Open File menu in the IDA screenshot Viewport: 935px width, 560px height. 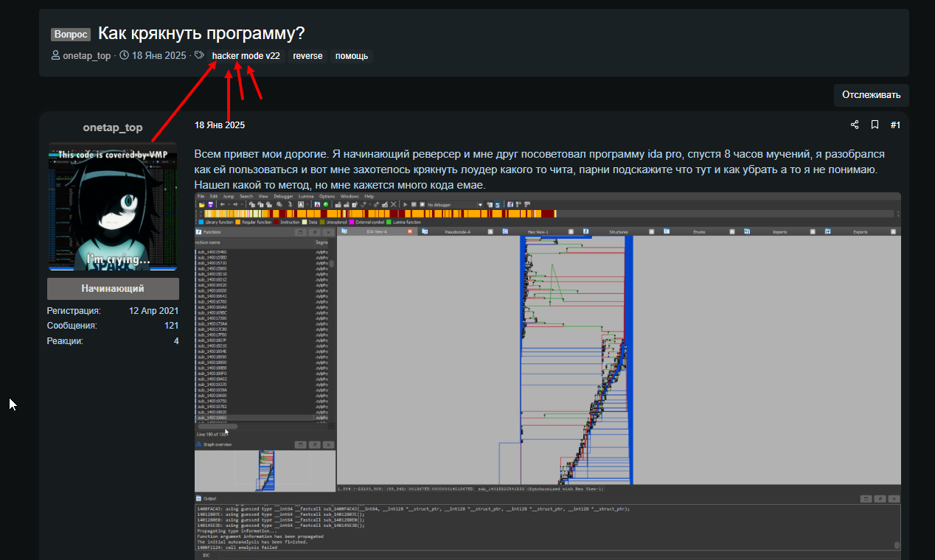(201, 197)
